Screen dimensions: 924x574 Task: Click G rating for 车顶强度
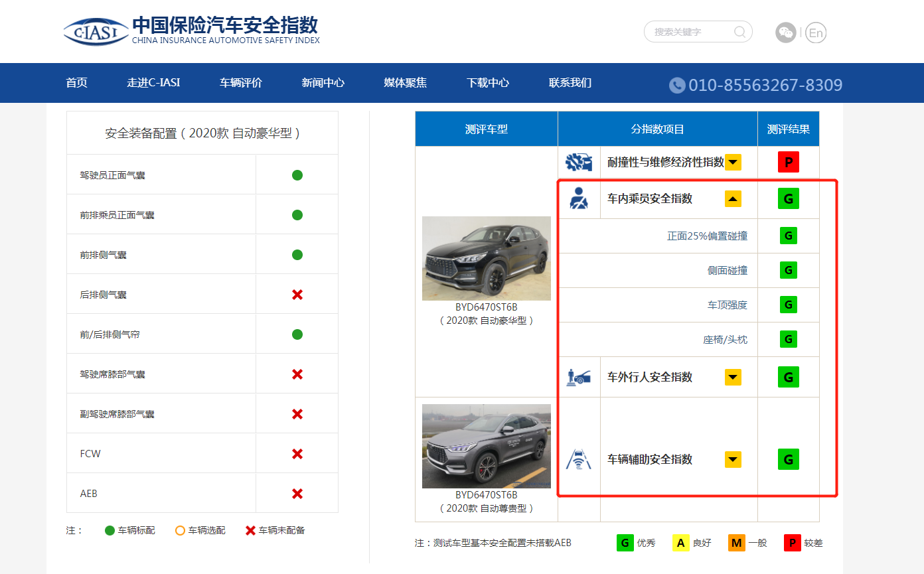789,305
